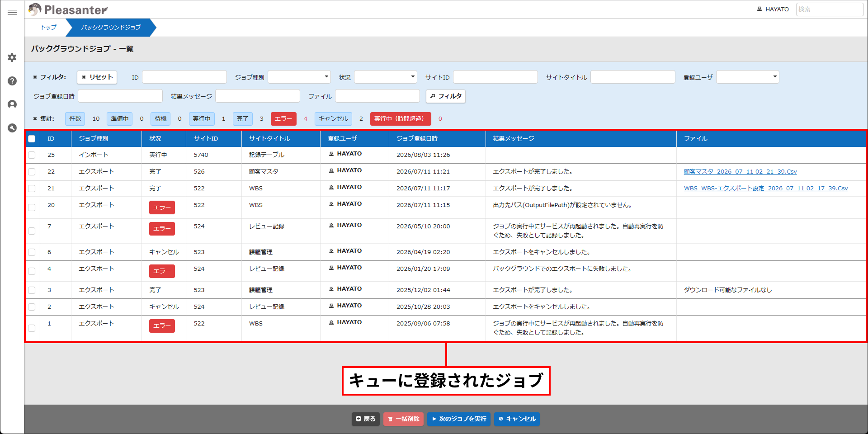Open the 状況 filter dropdown
The height and width of the screenshot is (434, 868).
pos(386,77)
